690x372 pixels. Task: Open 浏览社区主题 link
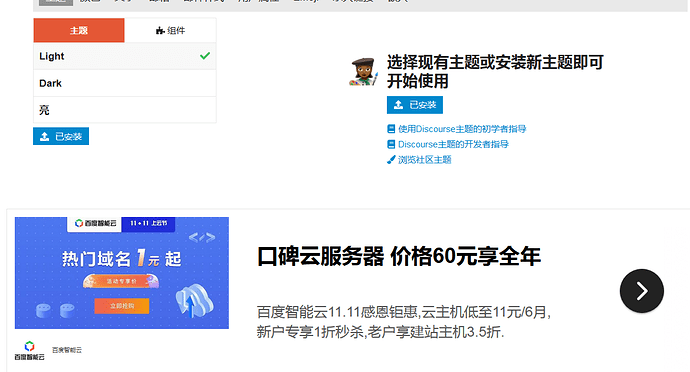click(x=424, y=160)
